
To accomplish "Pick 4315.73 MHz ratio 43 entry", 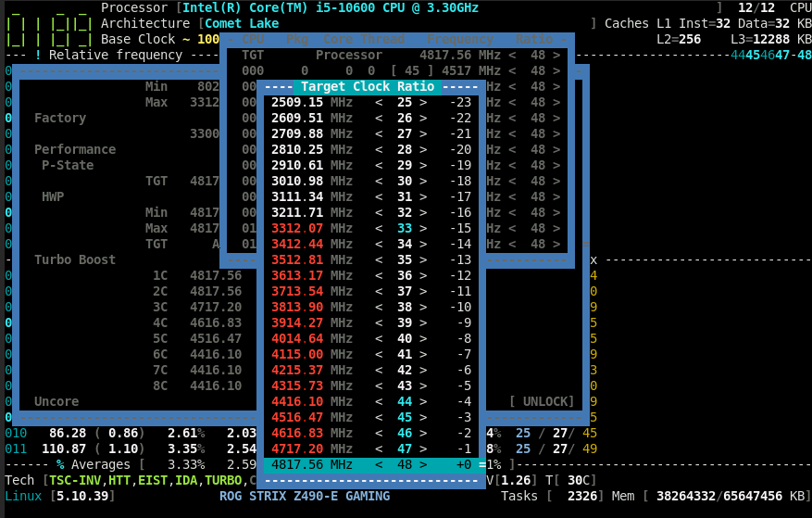I will (x=371, y=385).
